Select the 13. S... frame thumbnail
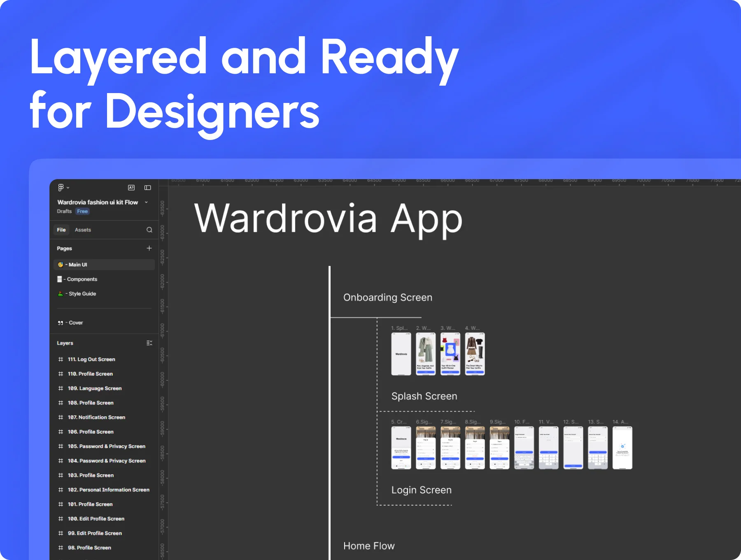Image resolution: width=741 pixels, height=560 pixels. [598, 448]
